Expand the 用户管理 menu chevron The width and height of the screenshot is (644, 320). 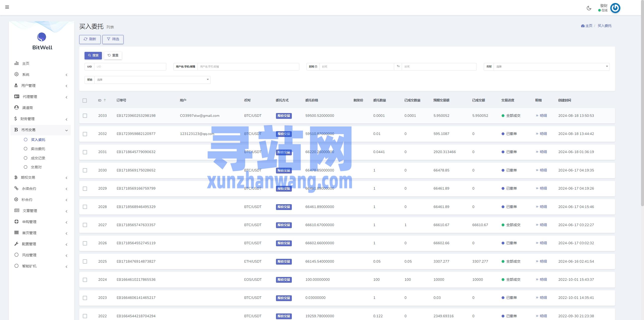click(66, 86)
